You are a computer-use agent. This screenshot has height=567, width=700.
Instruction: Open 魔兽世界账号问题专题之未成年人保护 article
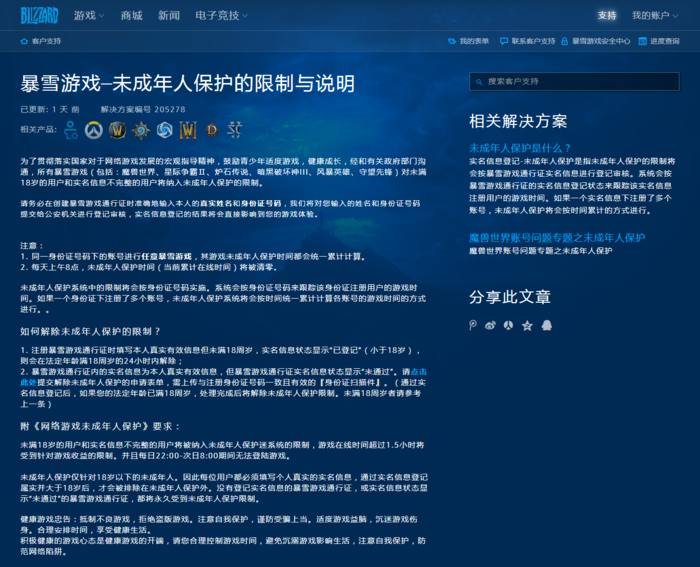click(x=557, y=238)
